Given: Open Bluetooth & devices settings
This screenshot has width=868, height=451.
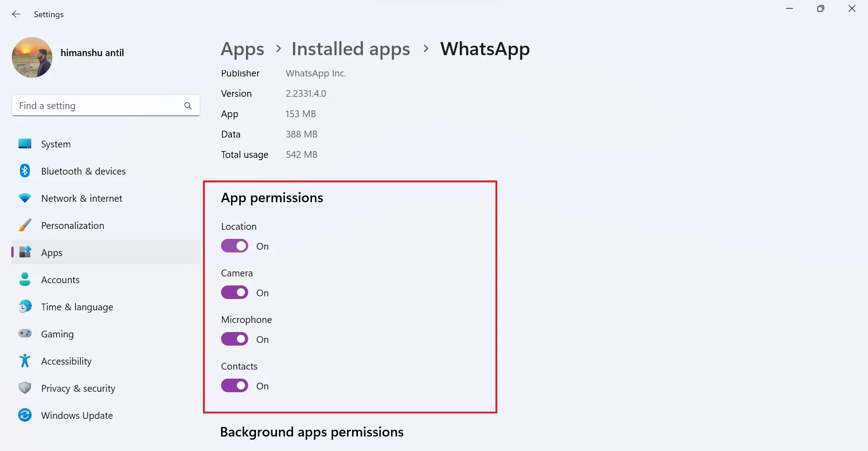Looking at the screenshot, I should [x=24, y=171].
